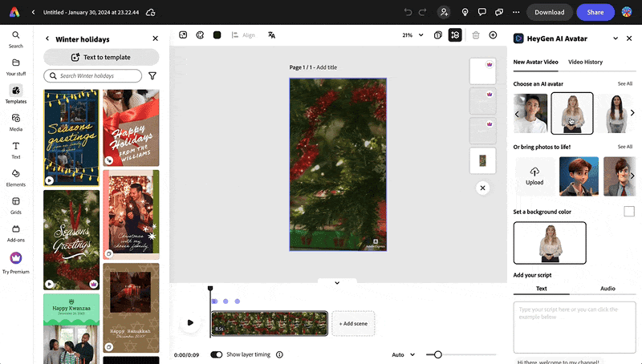The image size is (642, 364).
Task: Open the more options ellipsis menu
Action: point(516,12)
